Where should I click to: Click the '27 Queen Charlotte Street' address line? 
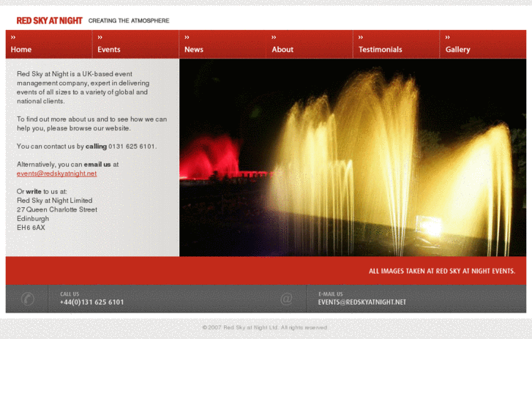point(57,210)
